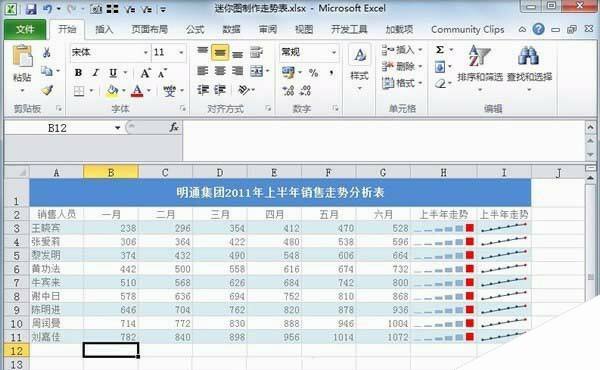Click the 排序和筛选 button
Viewport: 600px width, 370px height.
click(x=480, y=68)
